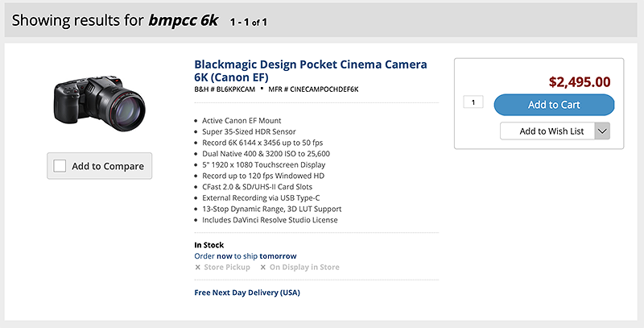Click the $2,495.00 price
This screenshot has width=644, height=328.
(580, 81)
